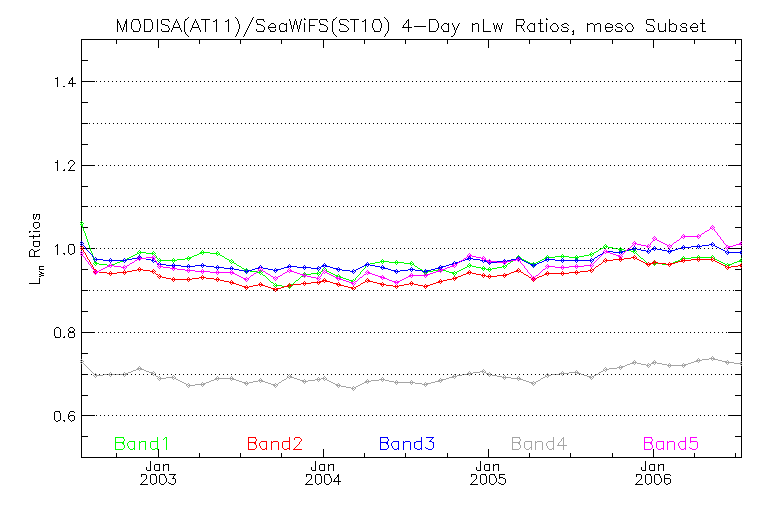Select the magenta Band5 legend label
The width and height of the screenshot is (768, 512).
pos(671,444)
